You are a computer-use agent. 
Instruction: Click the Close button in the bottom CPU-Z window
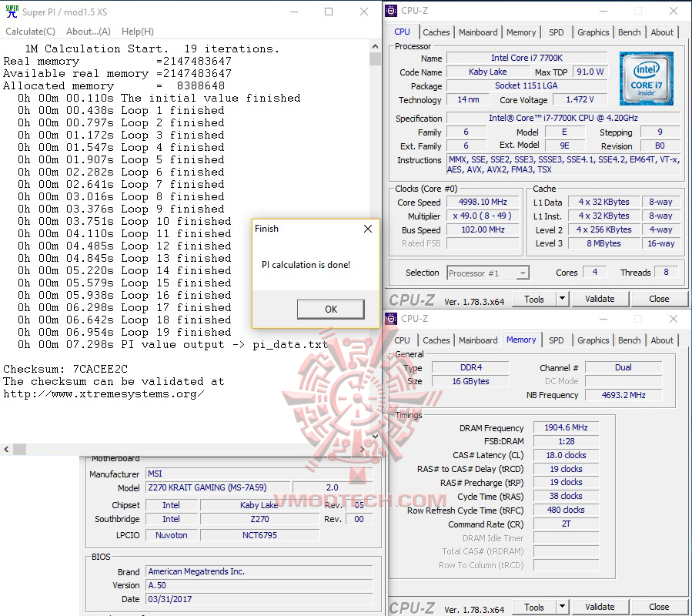pyautogui.click(x=658, y=607)
